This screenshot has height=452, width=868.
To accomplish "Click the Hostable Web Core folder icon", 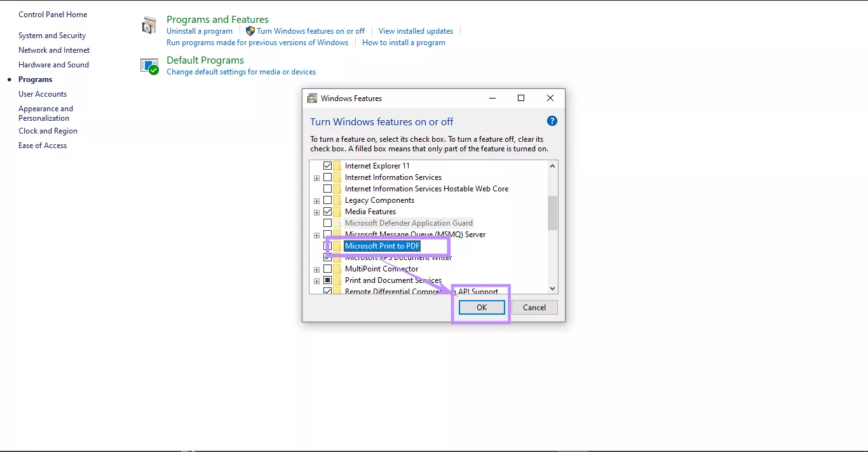I will pos(337,189).
